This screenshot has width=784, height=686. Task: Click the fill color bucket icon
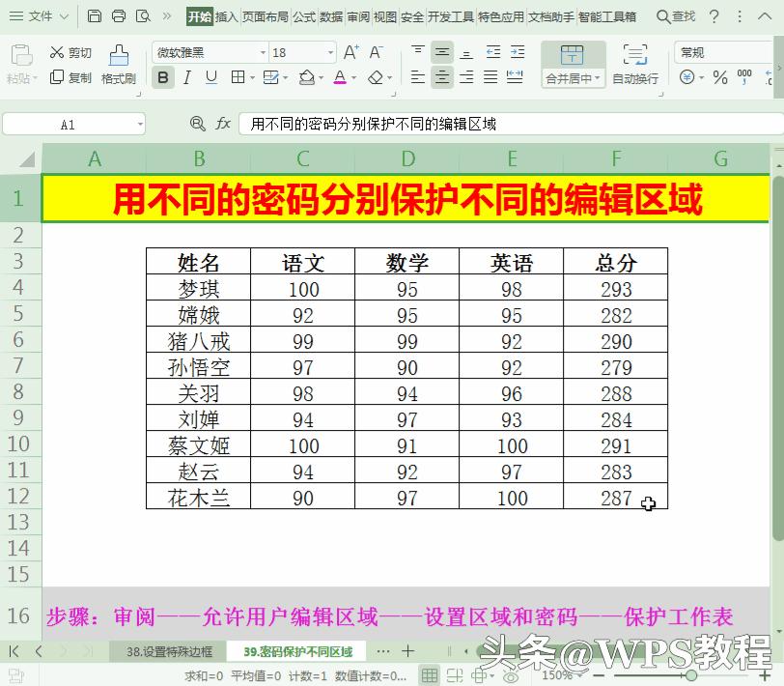[306, 77]
